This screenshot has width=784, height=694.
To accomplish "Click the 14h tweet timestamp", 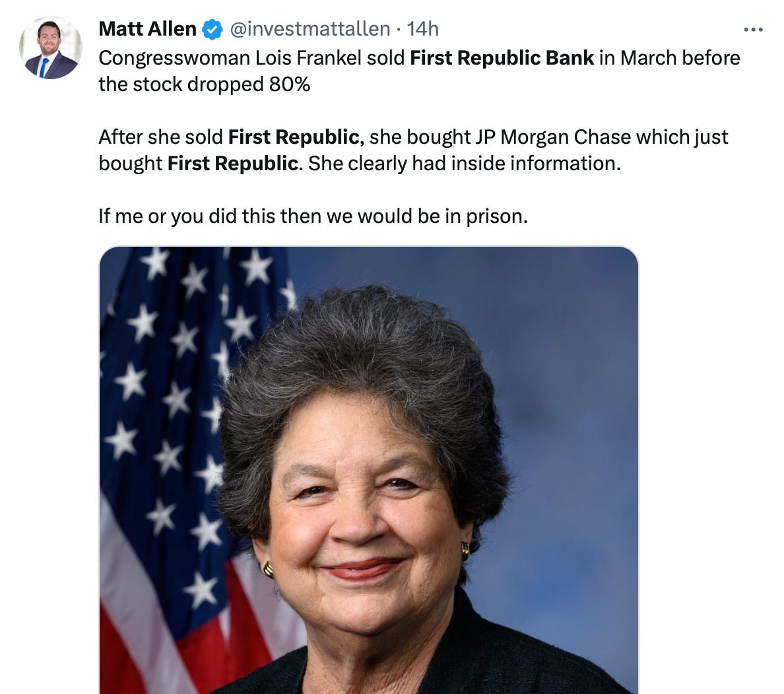I will coord(423,29).
